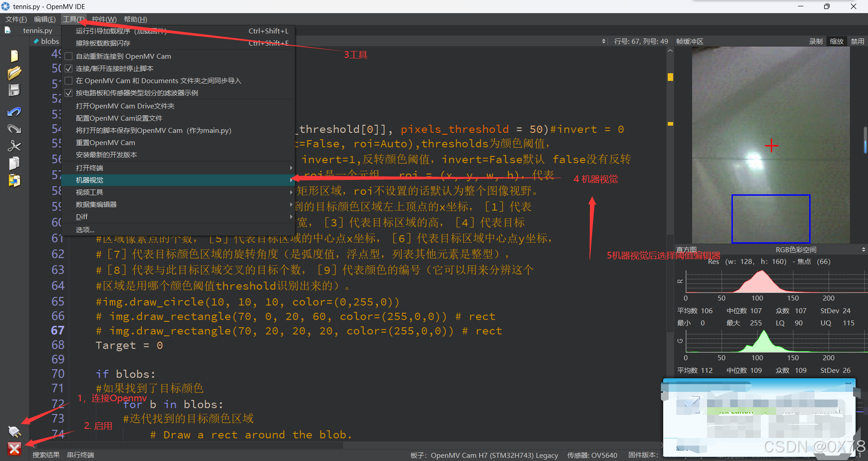The width and height of the screenshot is (868, 461).
Task: Click the blobs symbol name in navigation bar
Action: (50, 41)
